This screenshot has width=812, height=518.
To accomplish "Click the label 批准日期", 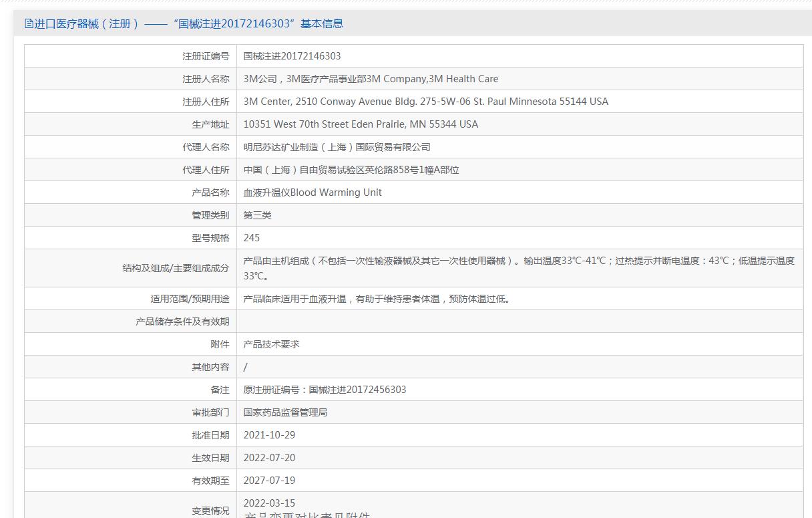I will [x=210, y=435].
